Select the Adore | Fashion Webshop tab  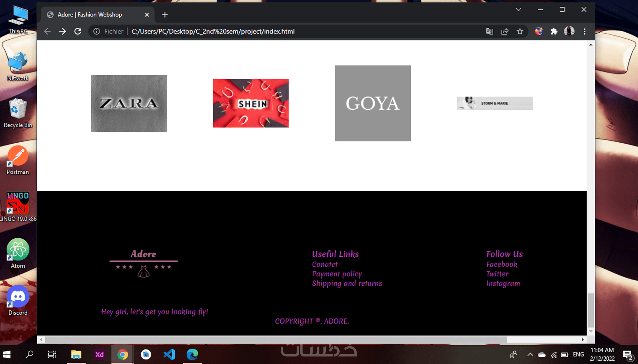coord(98,15)
